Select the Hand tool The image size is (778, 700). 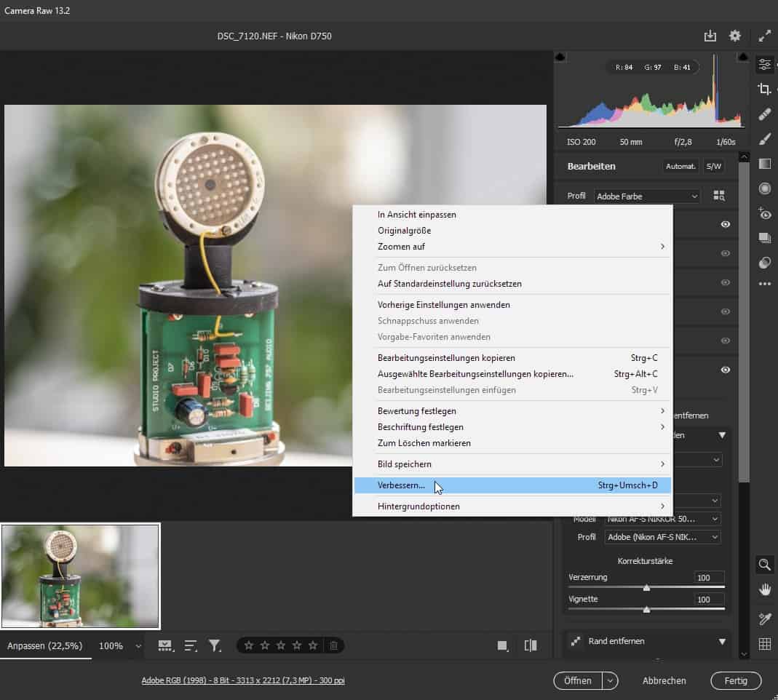pyautogui.click(x=764, y=589)
